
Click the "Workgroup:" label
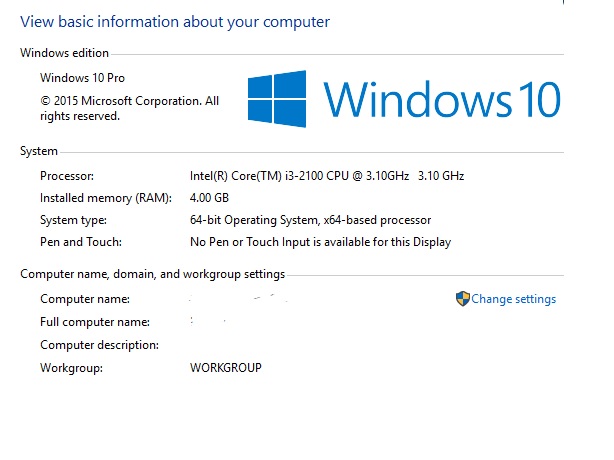[71, 368]
